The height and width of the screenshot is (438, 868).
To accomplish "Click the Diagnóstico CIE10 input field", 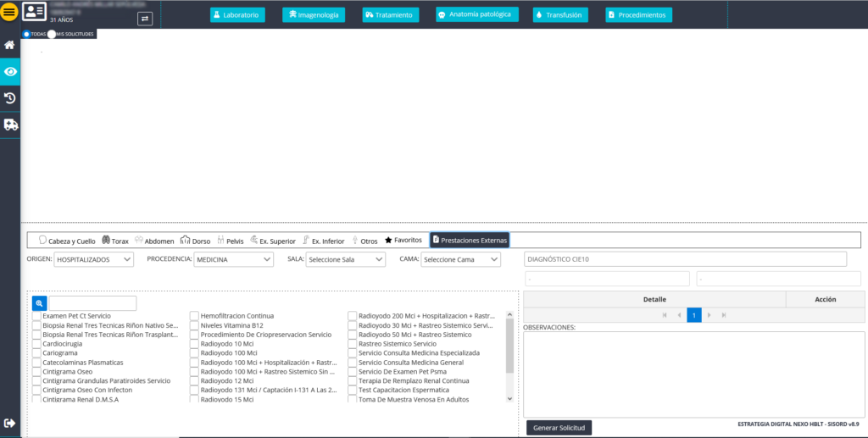I will click(x=685, y=259).
